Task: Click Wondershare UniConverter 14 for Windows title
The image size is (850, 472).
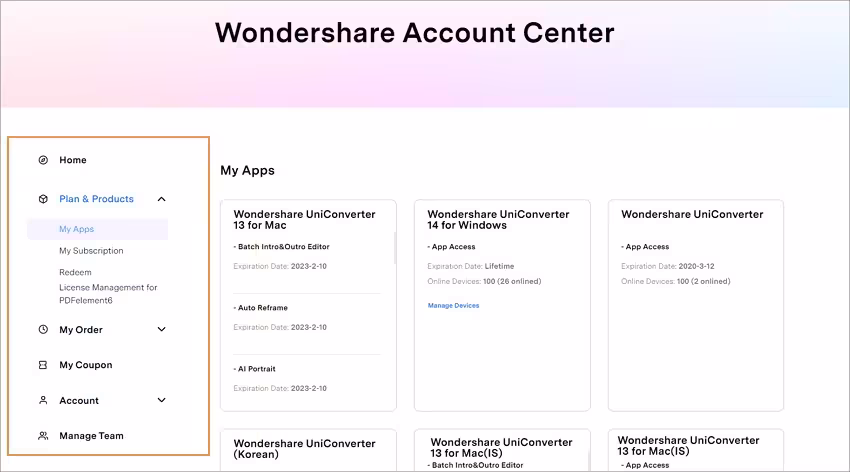Action: coord(498,219)
